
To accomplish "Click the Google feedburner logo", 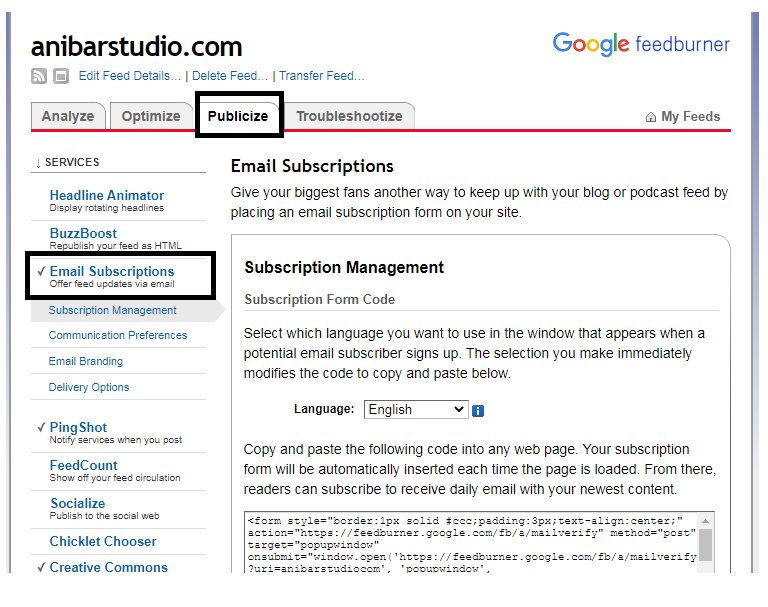I will [x=641, y=44].
